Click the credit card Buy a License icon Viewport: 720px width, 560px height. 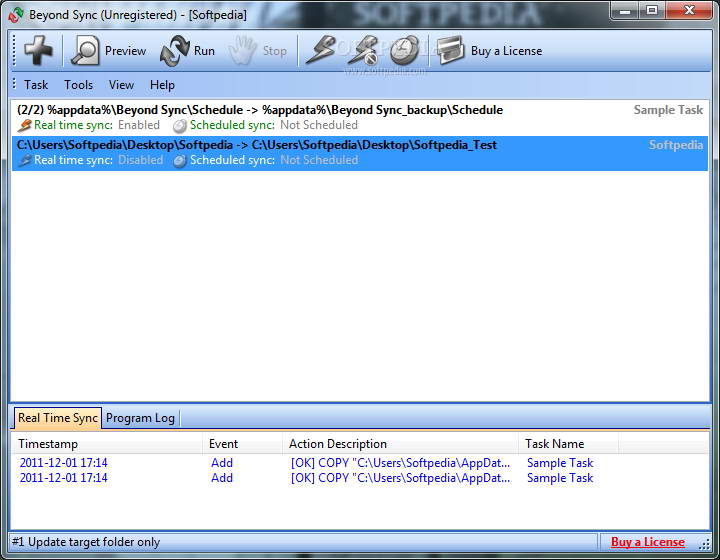(451, 50)
